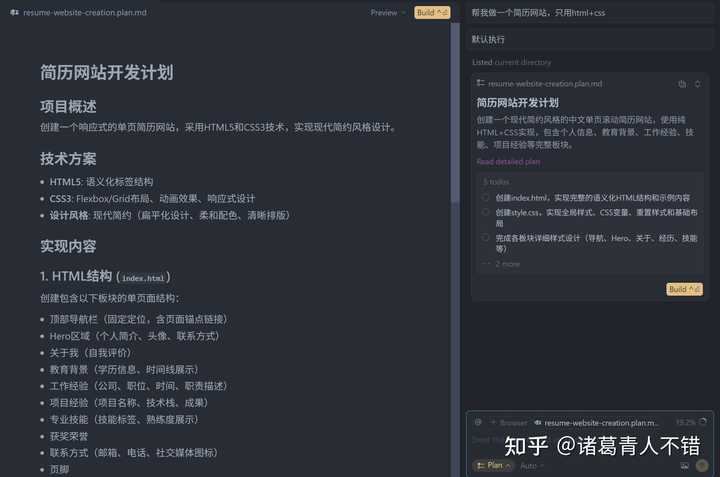
Task: Click the 获奖荣誉 list item
Action: click(68, 436)
